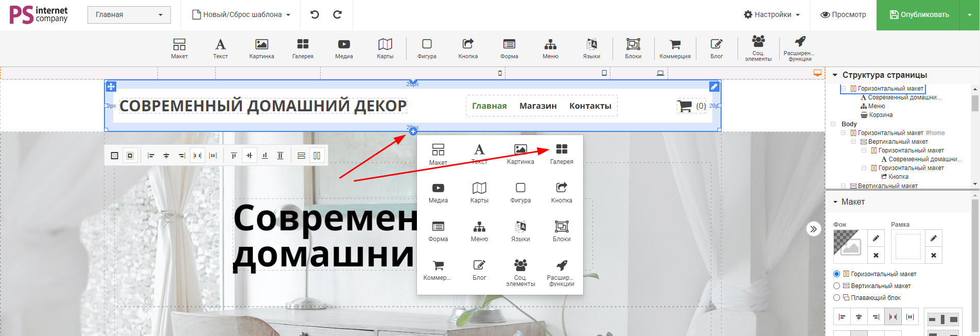Click the shopping cart icon in header
The height and width of the screenshot is (336, 980).
pos(685,106)
